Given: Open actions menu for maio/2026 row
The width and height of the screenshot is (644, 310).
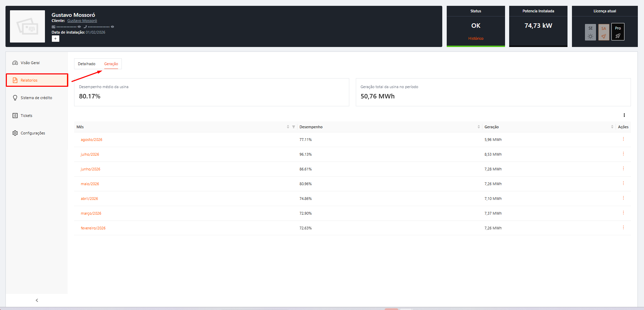Looking at the screenshot, I should tap(623, 183).
